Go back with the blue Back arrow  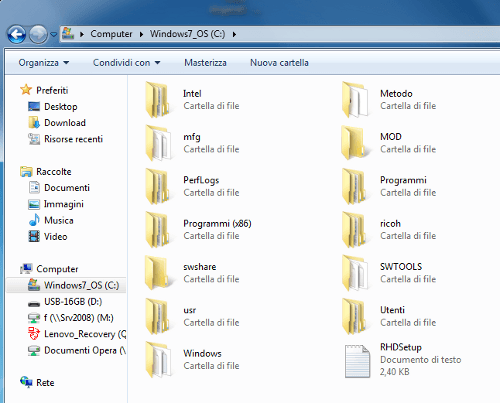click(x=16, y=34)
